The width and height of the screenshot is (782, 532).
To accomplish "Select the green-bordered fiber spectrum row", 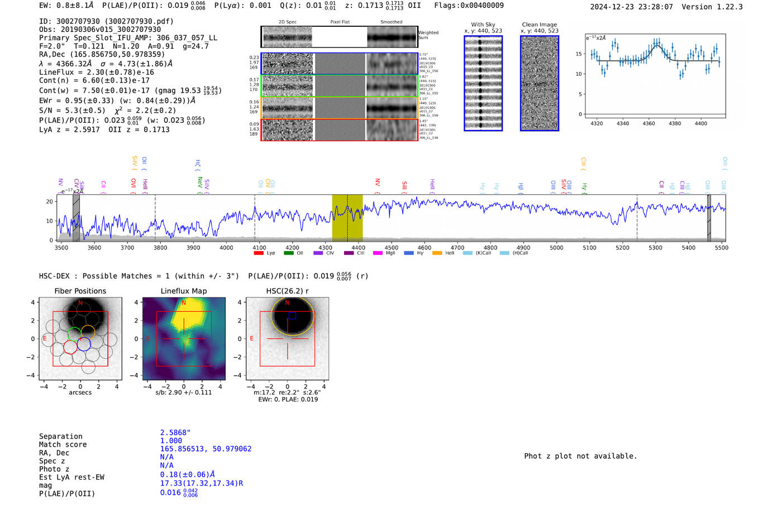I will coord(339,86).
